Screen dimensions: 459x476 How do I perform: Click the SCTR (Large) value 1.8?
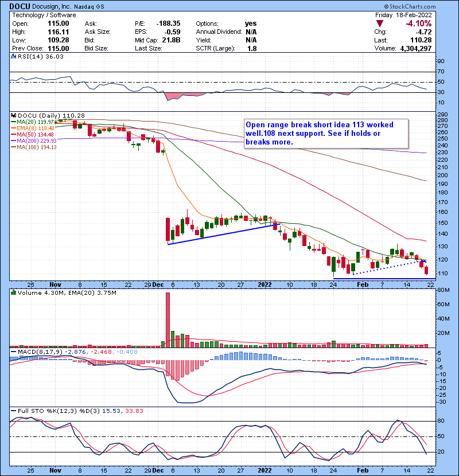252,49
